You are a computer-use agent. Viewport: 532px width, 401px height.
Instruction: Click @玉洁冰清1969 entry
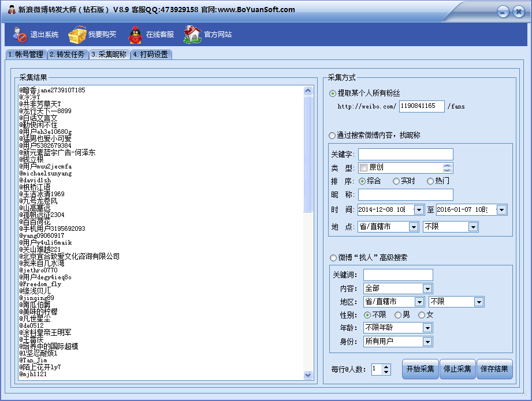(42, 194)
